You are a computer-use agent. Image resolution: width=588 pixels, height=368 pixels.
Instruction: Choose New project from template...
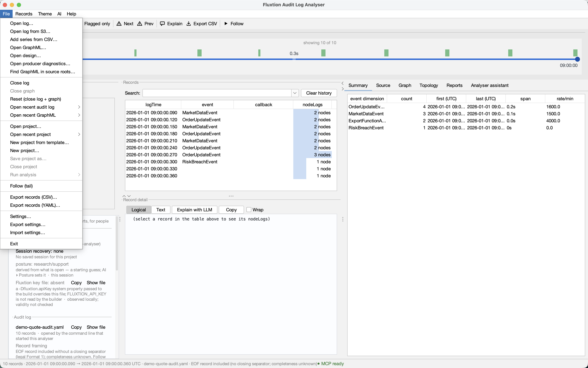click(x=41, y=142)
